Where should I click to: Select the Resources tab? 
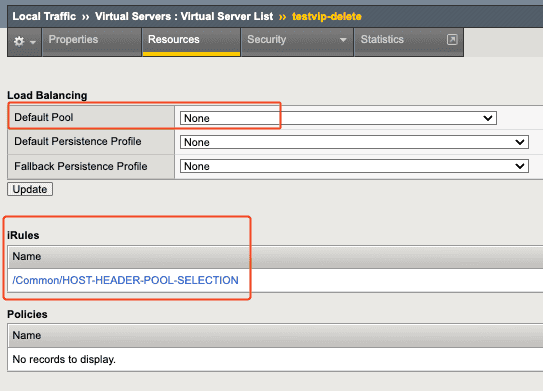[x=191, y=42]
